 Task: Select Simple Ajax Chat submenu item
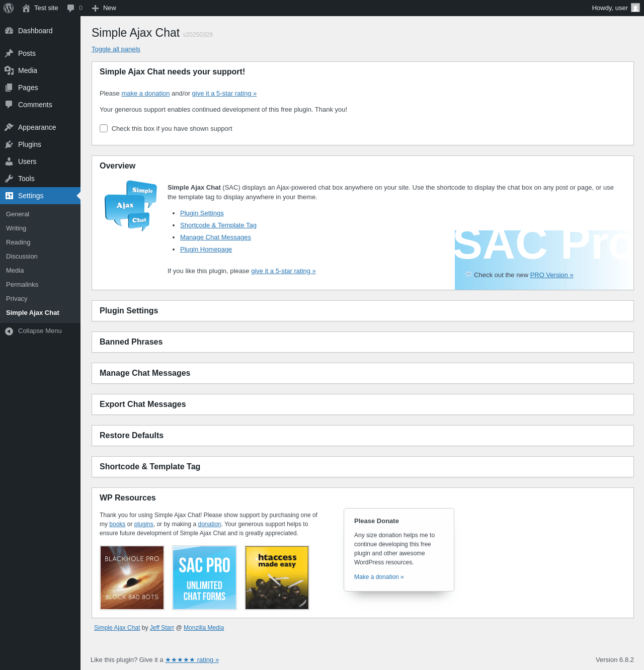33,313
